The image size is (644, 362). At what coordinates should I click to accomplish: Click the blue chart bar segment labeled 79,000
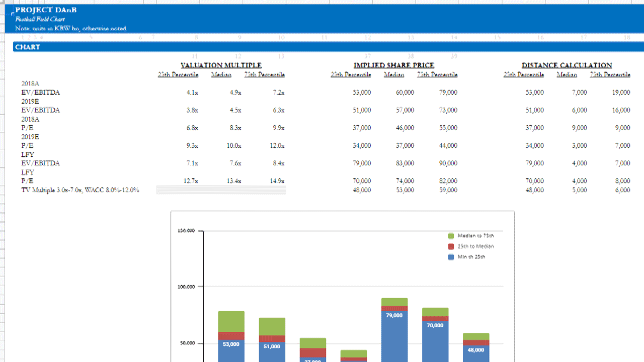(394, 336)
